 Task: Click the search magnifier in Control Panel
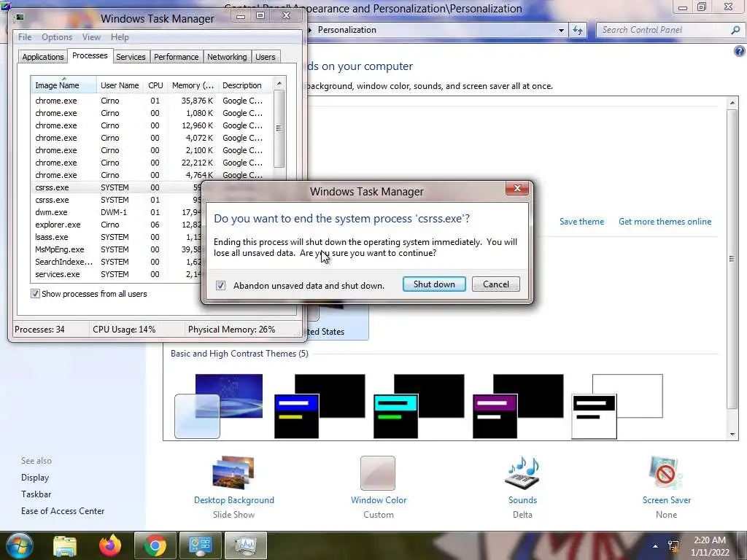(735, 30)
